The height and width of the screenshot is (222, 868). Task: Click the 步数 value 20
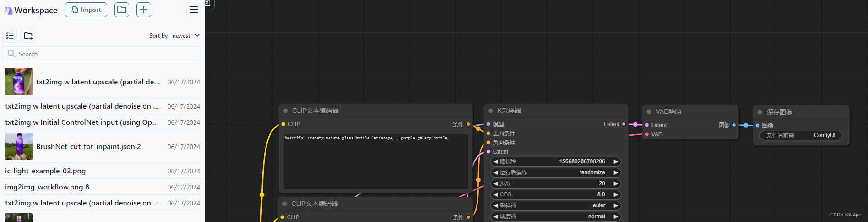pyautogui.click(x=602, y=183)
